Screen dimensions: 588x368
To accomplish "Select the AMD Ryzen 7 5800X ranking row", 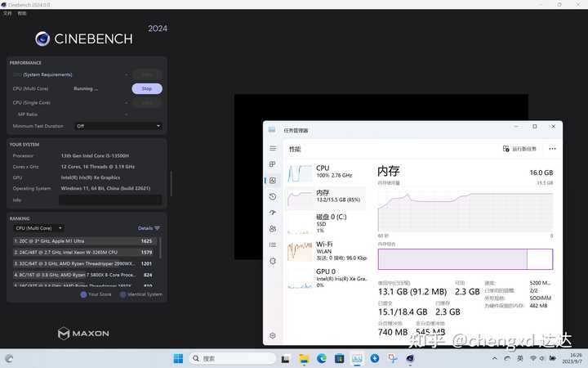I will click(84, 275).
